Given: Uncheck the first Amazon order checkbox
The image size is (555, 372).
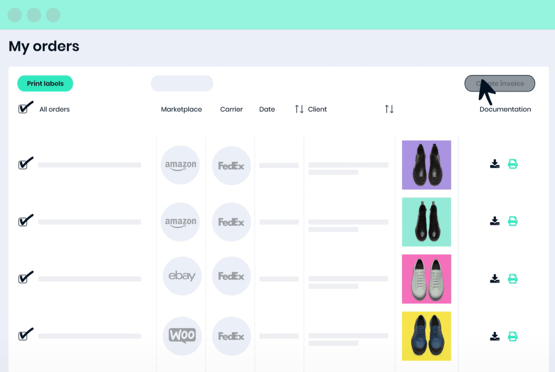Looking at the screenshot, I should click(25, 163).
